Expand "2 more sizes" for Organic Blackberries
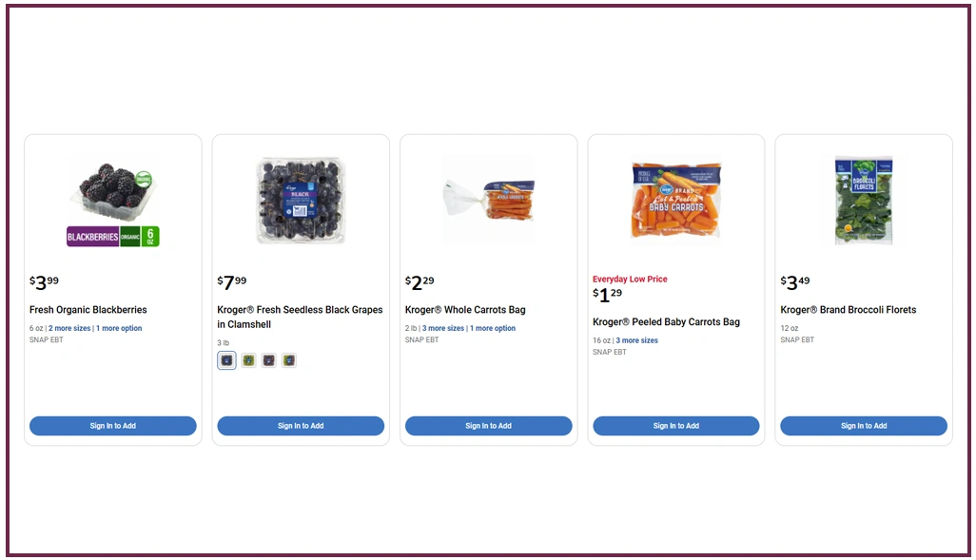The image size is (976, 560). tap(69, 328)
